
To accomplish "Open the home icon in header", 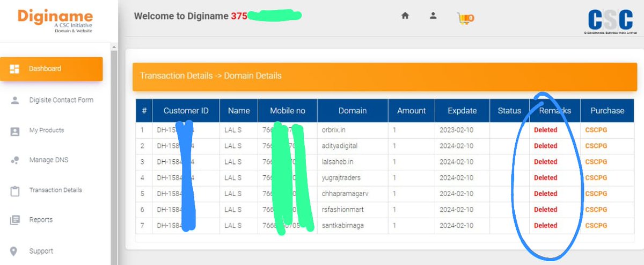I will [405, 16].
